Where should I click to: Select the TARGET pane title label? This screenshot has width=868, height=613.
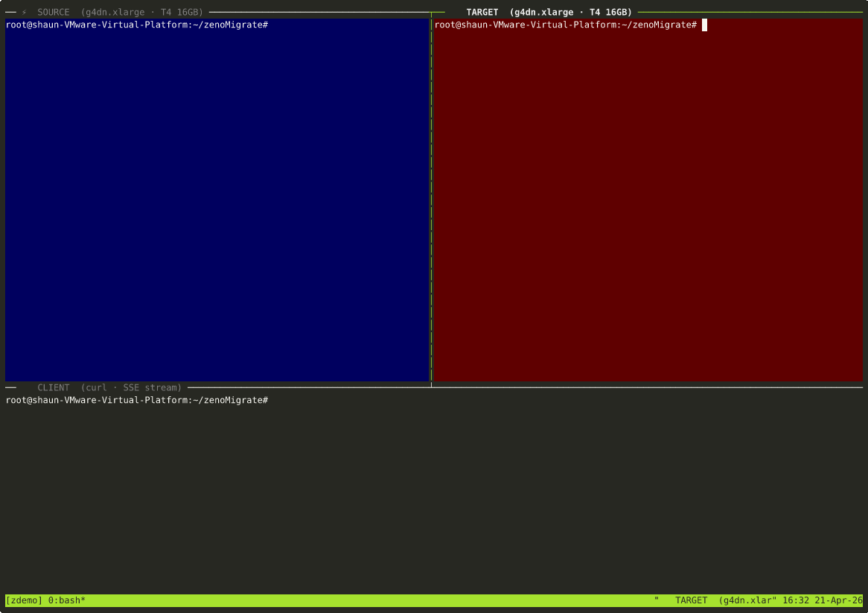click(x=482, y=12)
